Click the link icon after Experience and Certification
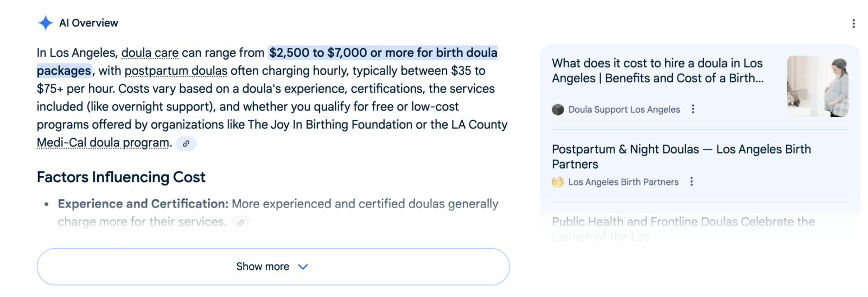Screen dimensions: 868x297 click(240, 222)
